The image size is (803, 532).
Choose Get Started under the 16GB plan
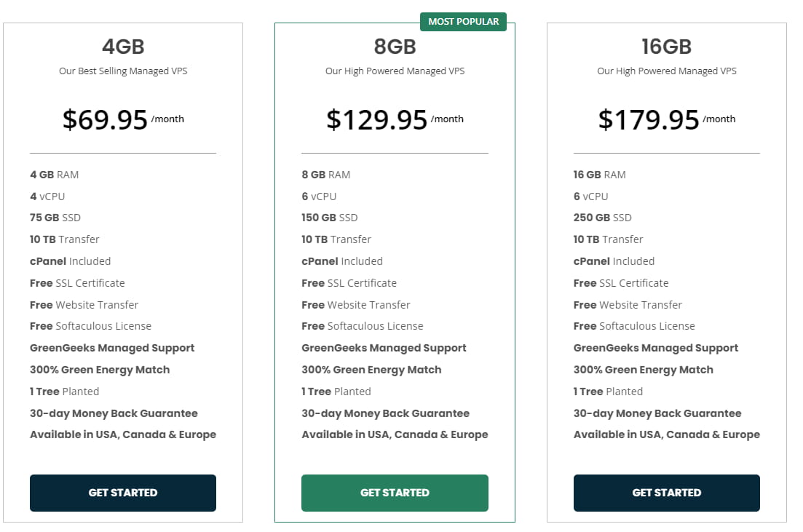tap(666, 493)
